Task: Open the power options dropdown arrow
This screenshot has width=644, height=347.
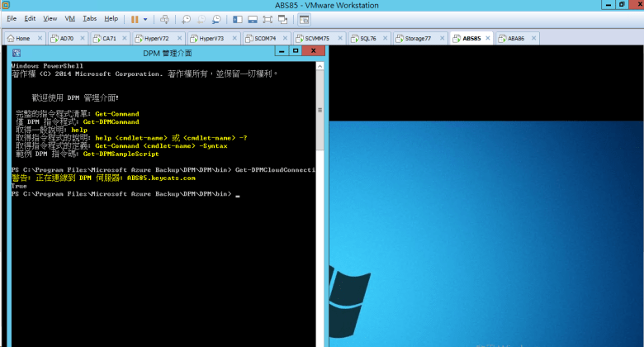Action: tap(146, 18)
